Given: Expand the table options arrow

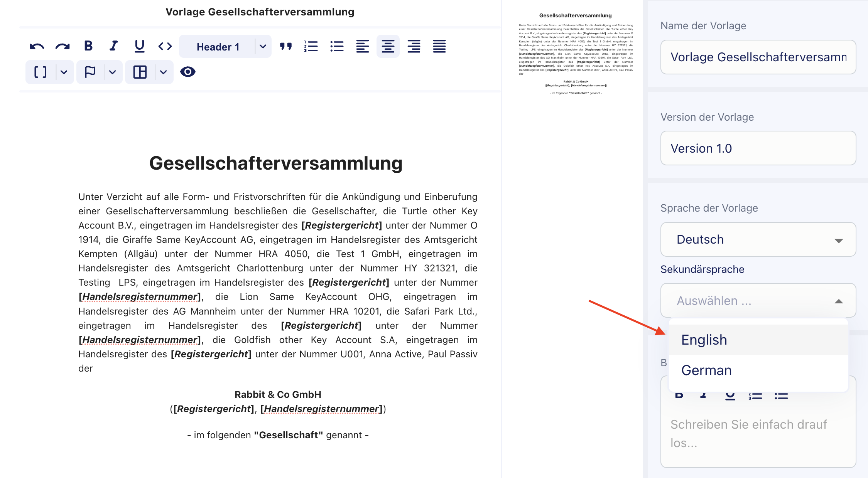Looking at the screenshot, I should 164,72.
